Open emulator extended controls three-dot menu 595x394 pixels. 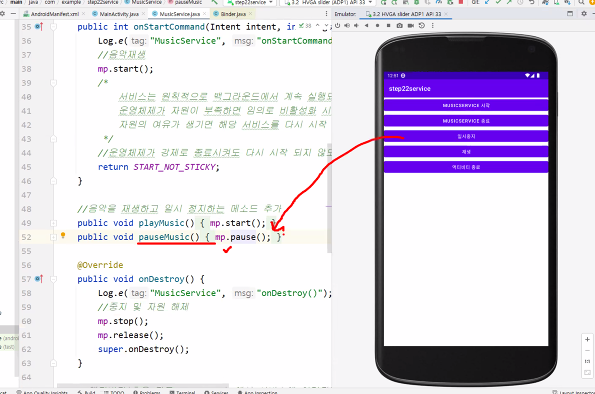point(433,25)
